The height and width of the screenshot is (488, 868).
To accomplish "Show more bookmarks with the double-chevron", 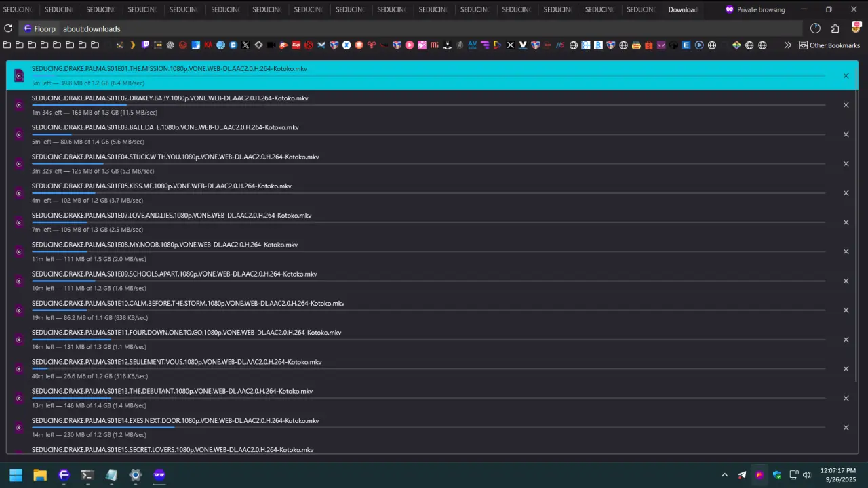I will point(788,45).
